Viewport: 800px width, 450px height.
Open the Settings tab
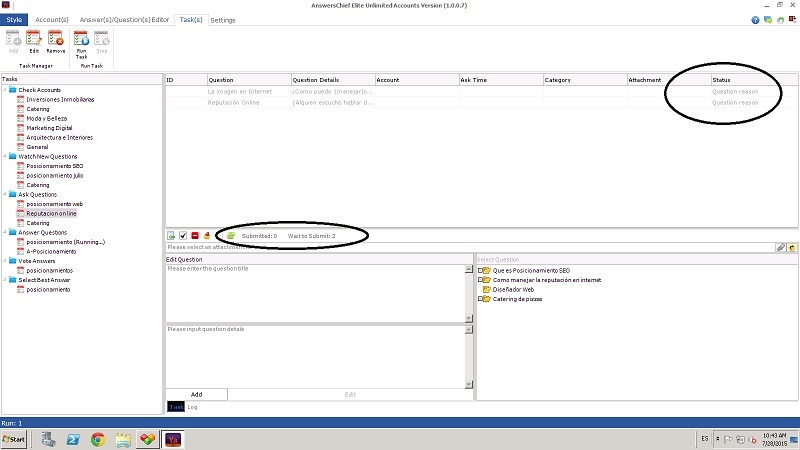tap(223, 19)
